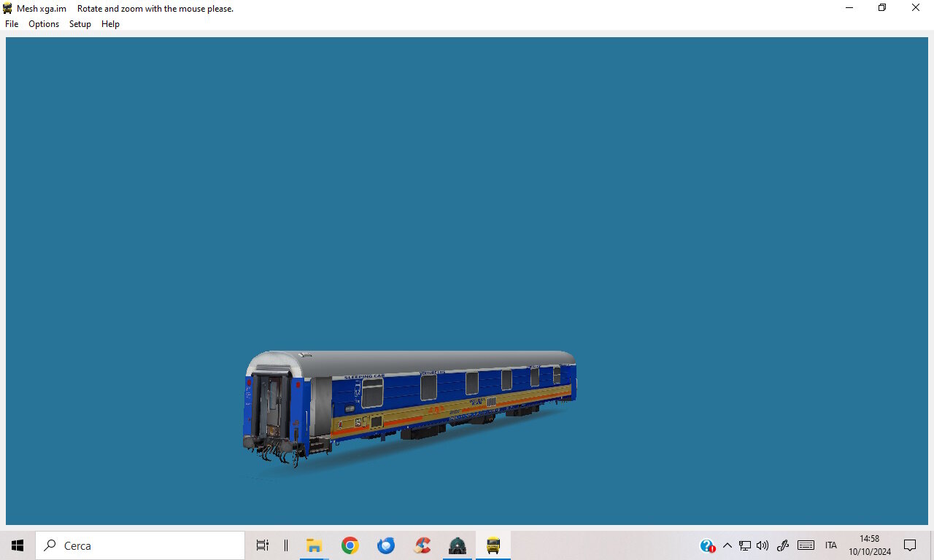Restore down the Mesh xga.im window
This screenshot has width=934, height=560.
click(882, 8)
